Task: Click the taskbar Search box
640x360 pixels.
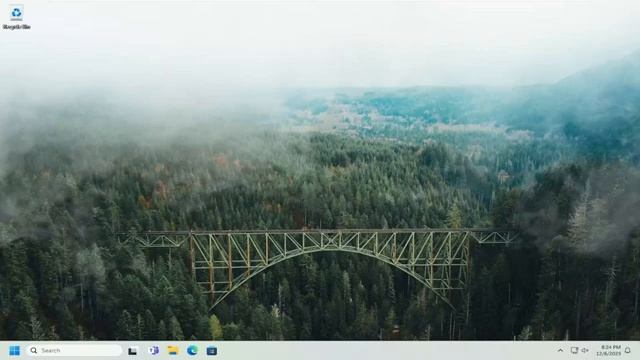Action: tap(74, 350)
